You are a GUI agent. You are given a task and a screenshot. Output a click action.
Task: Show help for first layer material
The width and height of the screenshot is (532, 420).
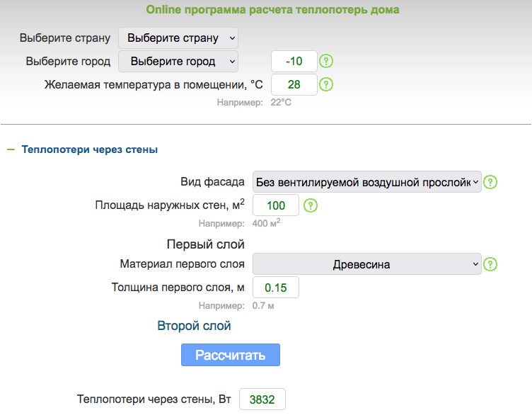(x=490, y=264)
